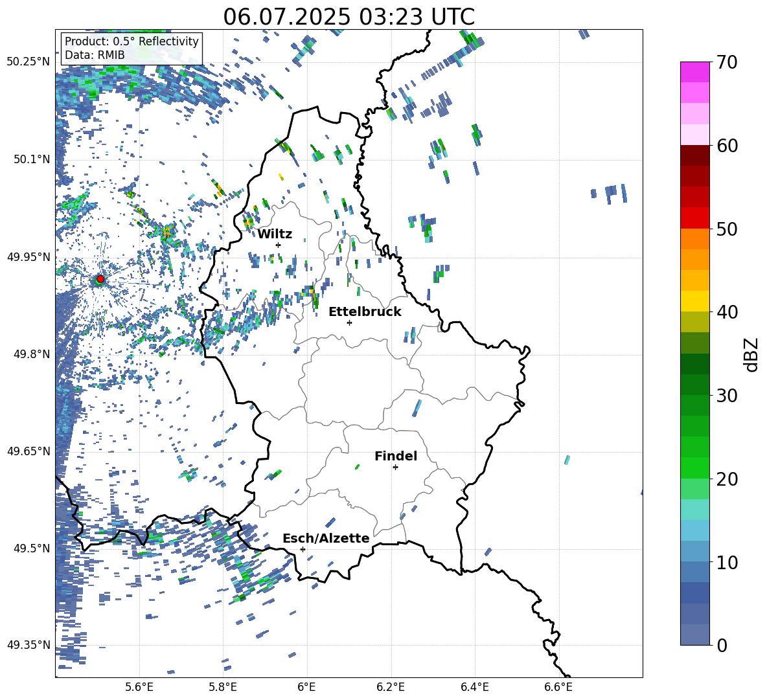Click the 40 colorbar tick label
The height and width of the screenshot is (700, 767).
click(x=727, y=312)
